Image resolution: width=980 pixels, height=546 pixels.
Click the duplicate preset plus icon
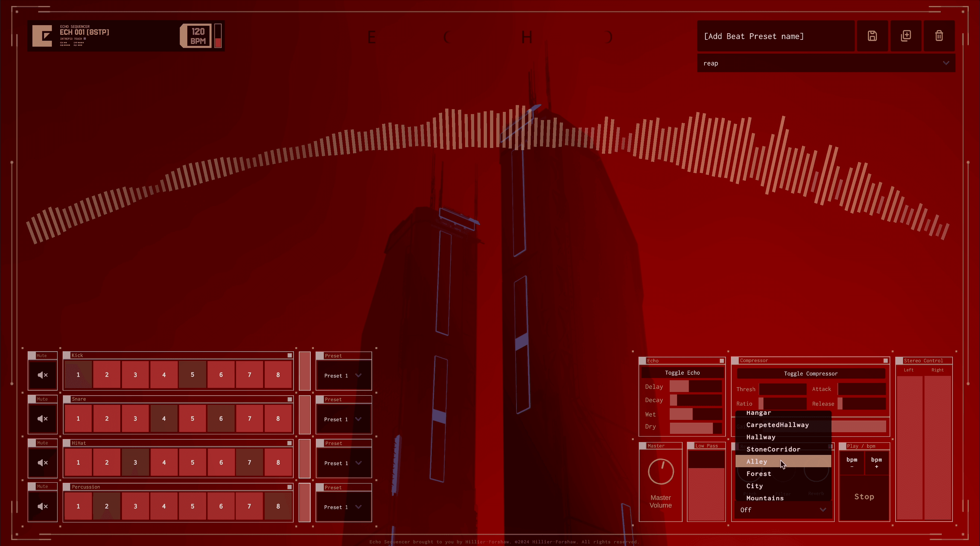(905, 36)
